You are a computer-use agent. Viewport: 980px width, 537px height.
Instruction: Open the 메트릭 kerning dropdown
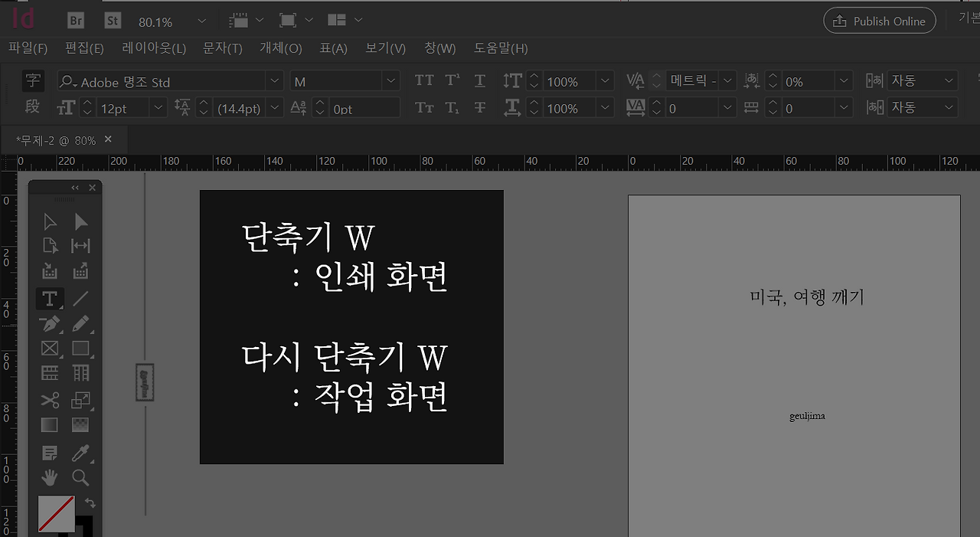coord(728,80)
